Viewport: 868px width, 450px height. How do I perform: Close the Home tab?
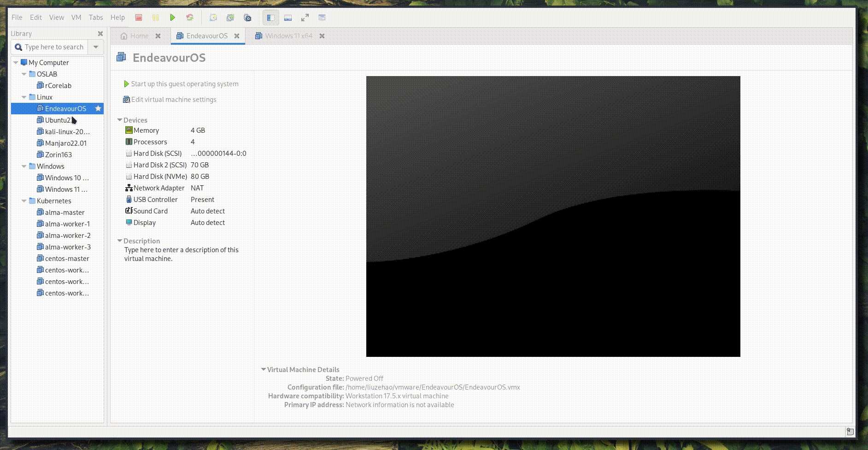pyautogui.click(x=158, y=36)
